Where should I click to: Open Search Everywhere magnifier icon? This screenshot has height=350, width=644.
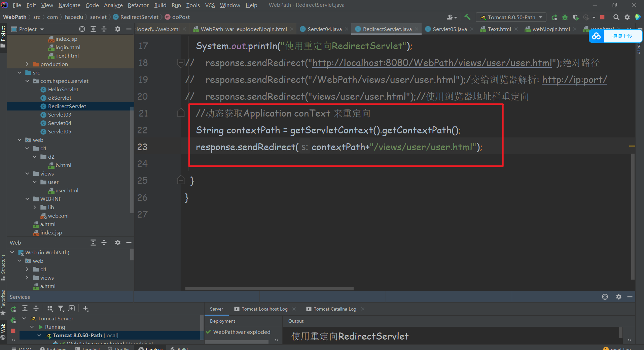click(616, 17)
